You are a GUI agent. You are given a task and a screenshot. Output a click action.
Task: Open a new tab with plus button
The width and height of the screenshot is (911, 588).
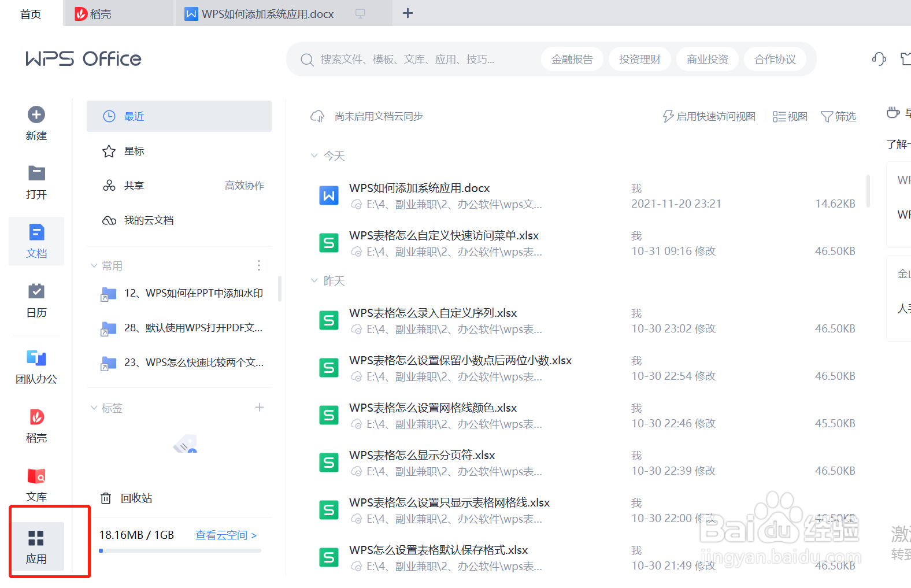pos(408,13)
